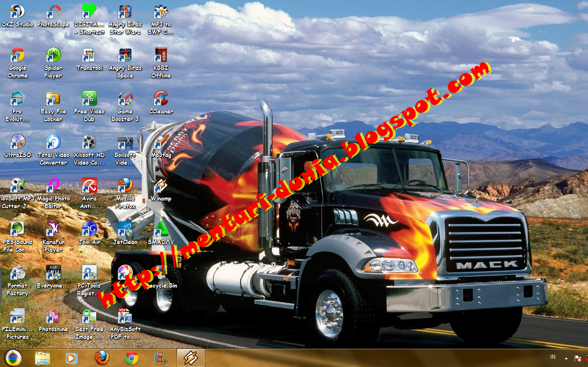Viewport: 588px width, 367px height.
Task: Open Easy File Locker icon
Action: (53, 106)
